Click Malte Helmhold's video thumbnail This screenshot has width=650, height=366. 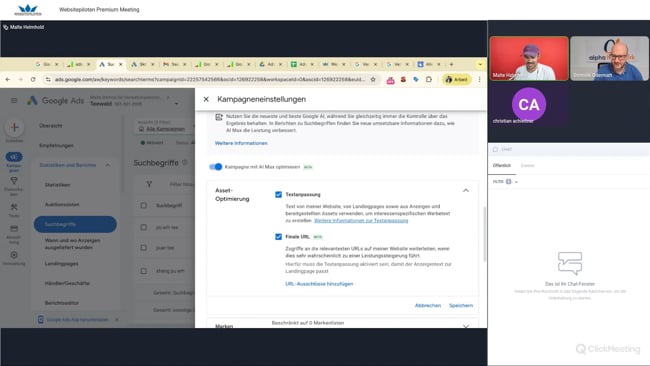click(x=529, y=58)
